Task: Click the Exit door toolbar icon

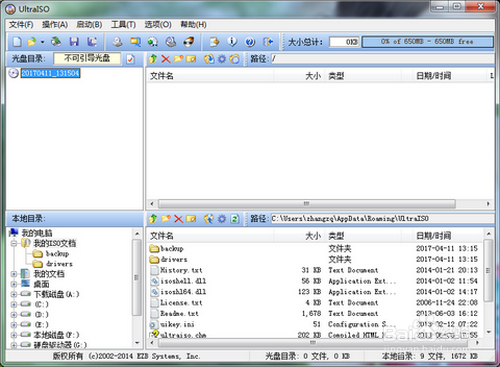Action: tap(268, 42)
